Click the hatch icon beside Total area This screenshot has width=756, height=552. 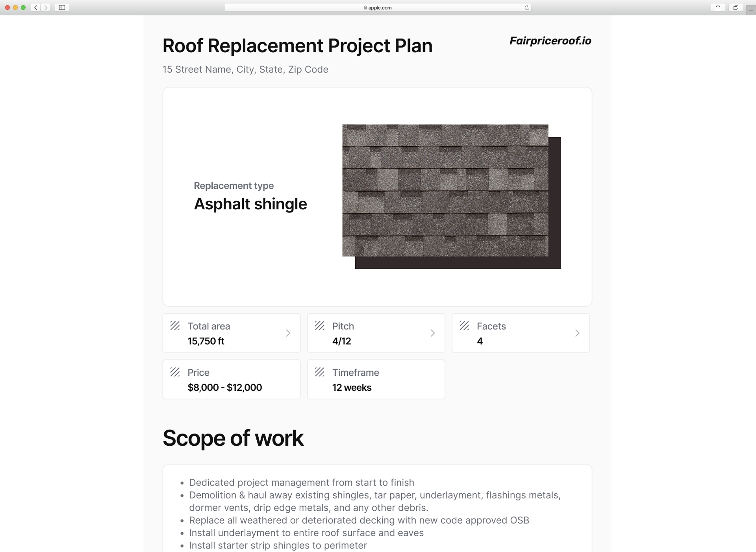point(175,326)
